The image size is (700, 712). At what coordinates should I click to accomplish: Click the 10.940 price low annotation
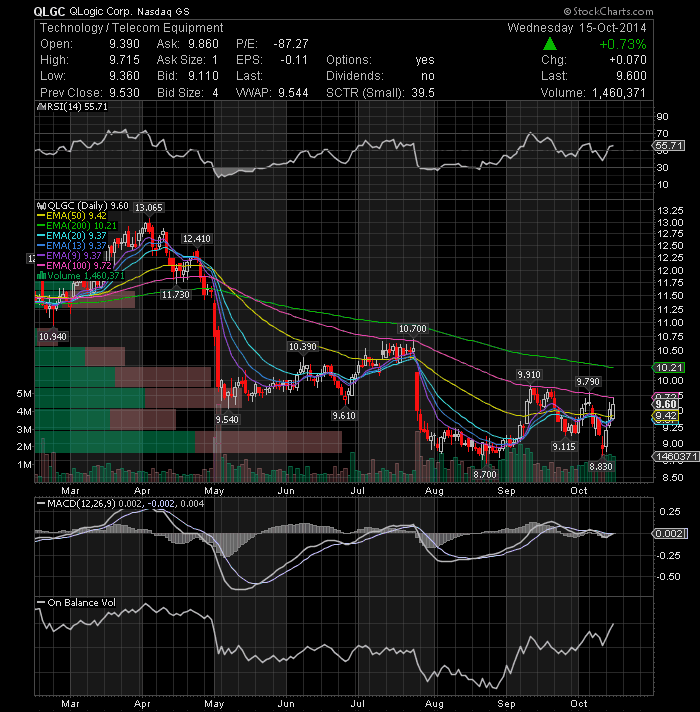(53, 336)
